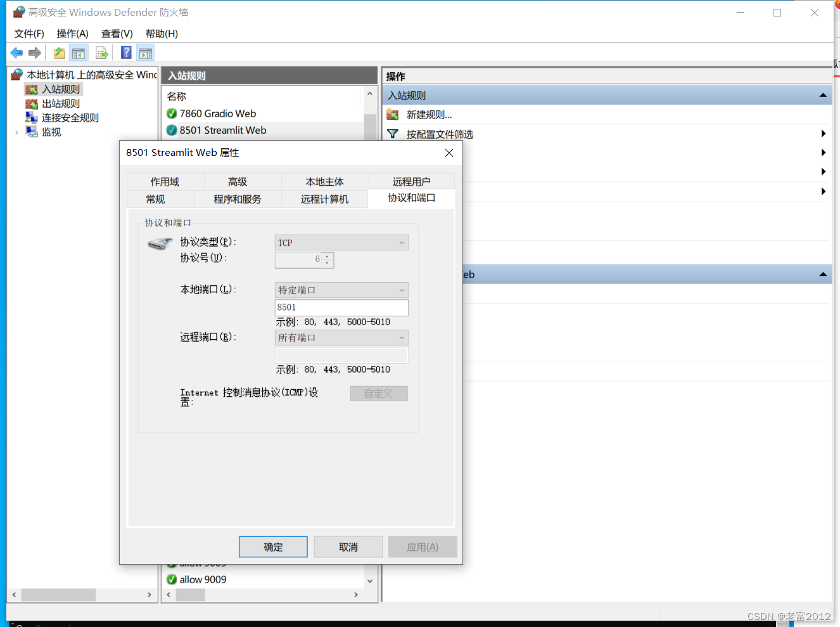
Task: Switch to the General (常规) tab
Action: click(x=155, y=199)
